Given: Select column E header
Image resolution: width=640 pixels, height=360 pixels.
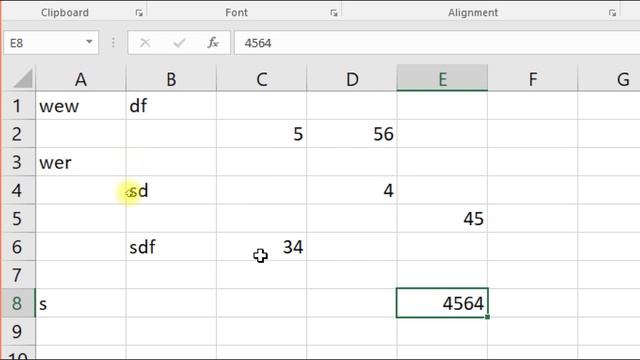Looking at the screenshot, I should tap(442, 78).
